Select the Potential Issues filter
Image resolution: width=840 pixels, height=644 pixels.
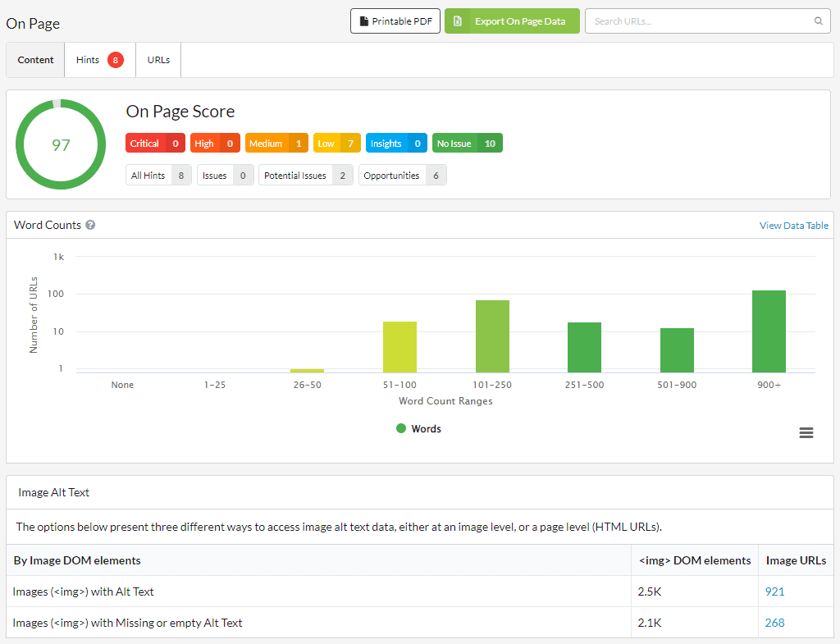pyautogui.click(x=306, y=176)
